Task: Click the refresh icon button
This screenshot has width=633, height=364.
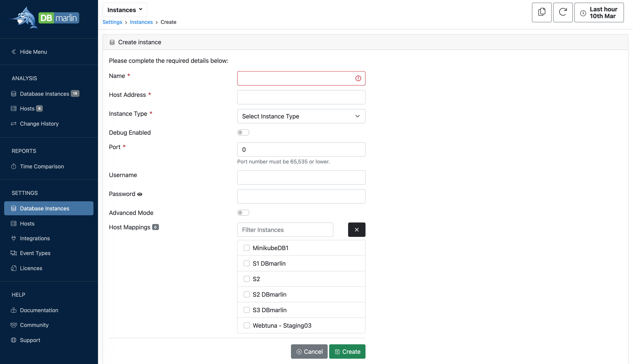Action: pos(562,12)
